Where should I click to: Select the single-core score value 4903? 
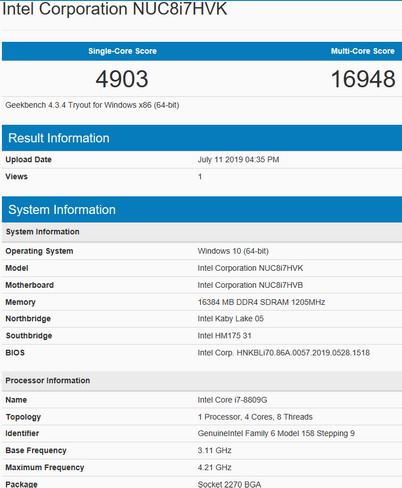pos(122,79)
